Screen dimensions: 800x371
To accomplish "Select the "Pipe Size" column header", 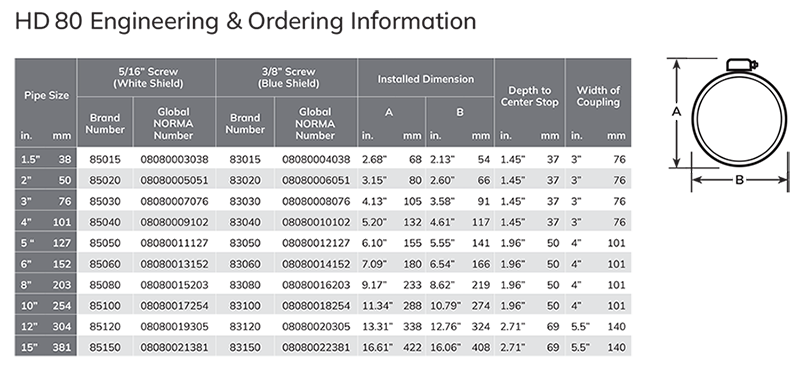I will (46, 95).
